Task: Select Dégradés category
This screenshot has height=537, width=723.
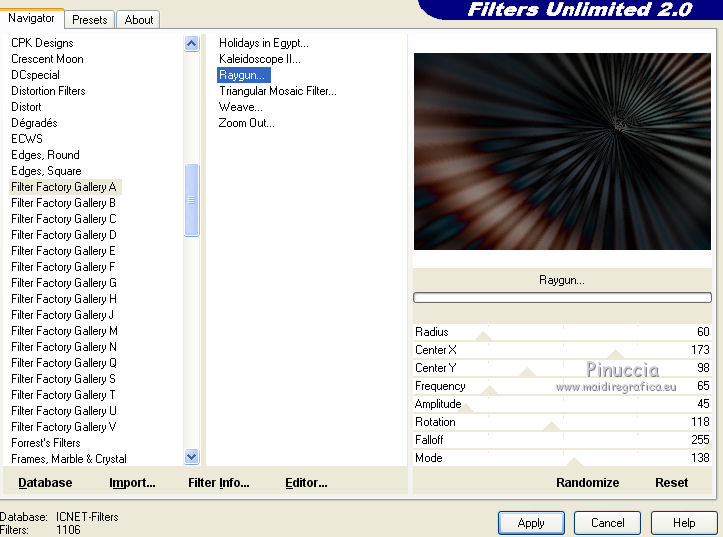Action: click(34, 123)
